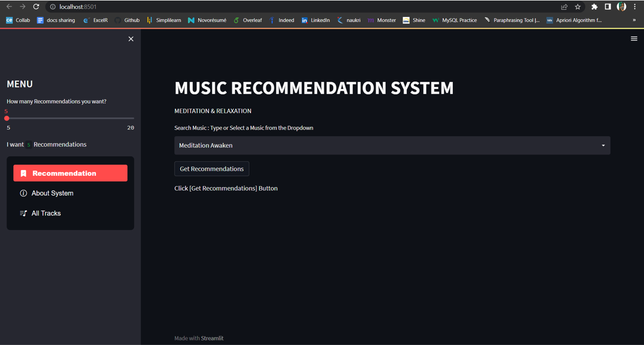The image size is (644, 345).
Task: Click the Streamlit link in the footer
Action: 211,338
